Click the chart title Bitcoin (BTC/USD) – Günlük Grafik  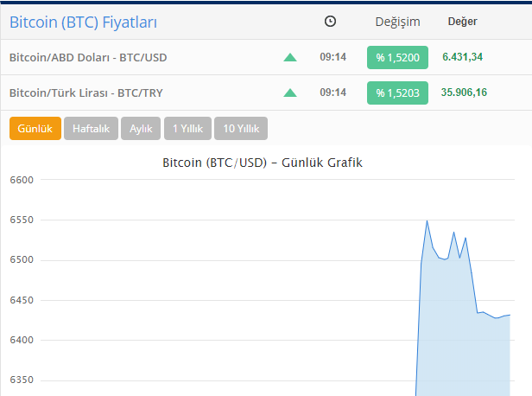(263, 163)
